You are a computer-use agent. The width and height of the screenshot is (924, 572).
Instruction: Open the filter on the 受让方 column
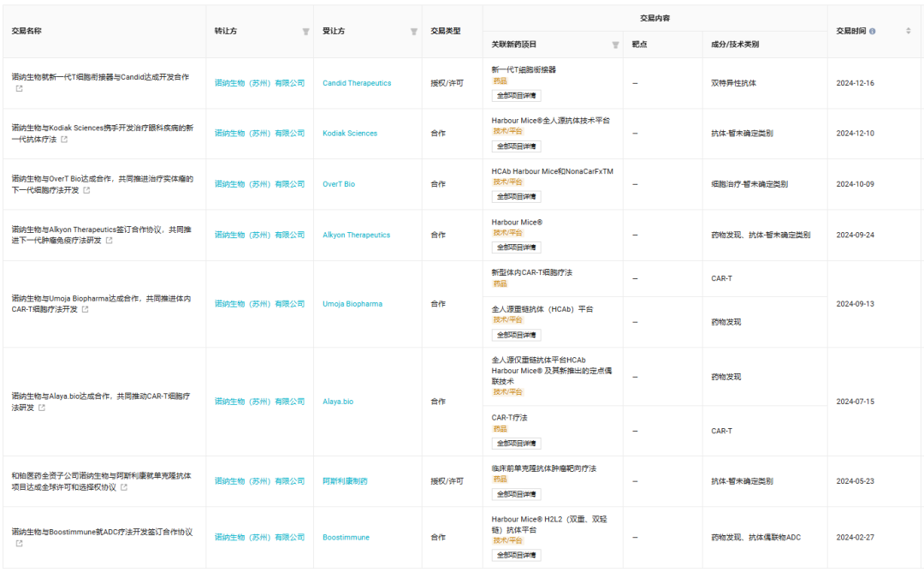pyautogui.click(x=414, y=32)
